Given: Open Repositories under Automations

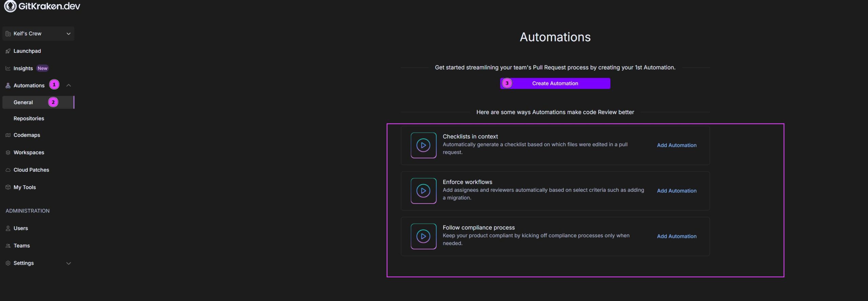Looking at the screenshot, I should pyautogui.click(x=29, y=118).
